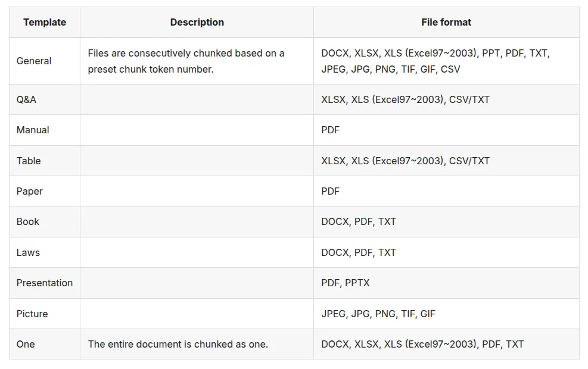Image resolution: width=588 pixels, height=369 pixels.
Task: Click 'The entire document is chunked as one' text
Action: tap(178, 344)
